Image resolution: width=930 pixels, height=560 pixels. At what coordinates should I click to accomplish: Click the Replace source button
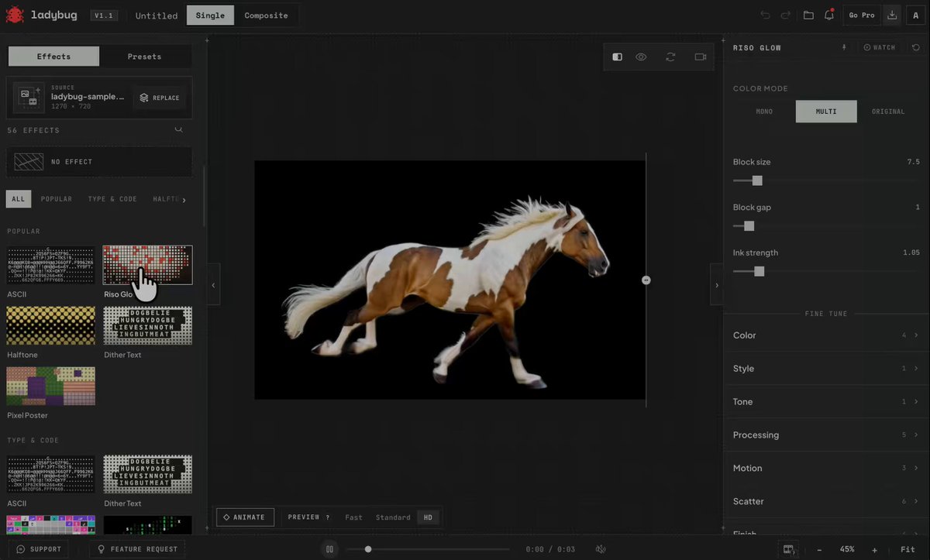coord(160,98)
